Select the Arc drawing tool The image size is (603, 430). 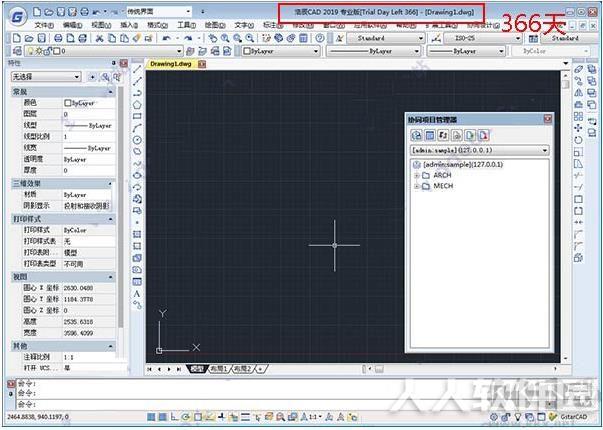coord(137,128)
